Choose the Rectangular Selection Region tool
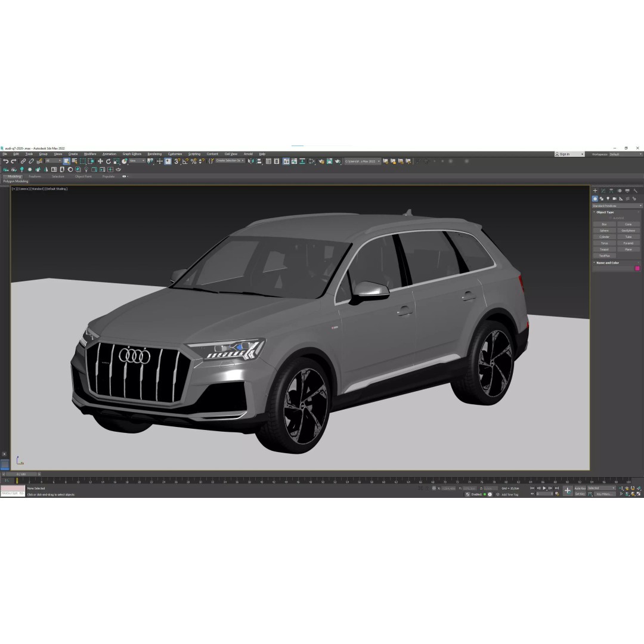Screen dimensions: 644x644 pos(82,162)
